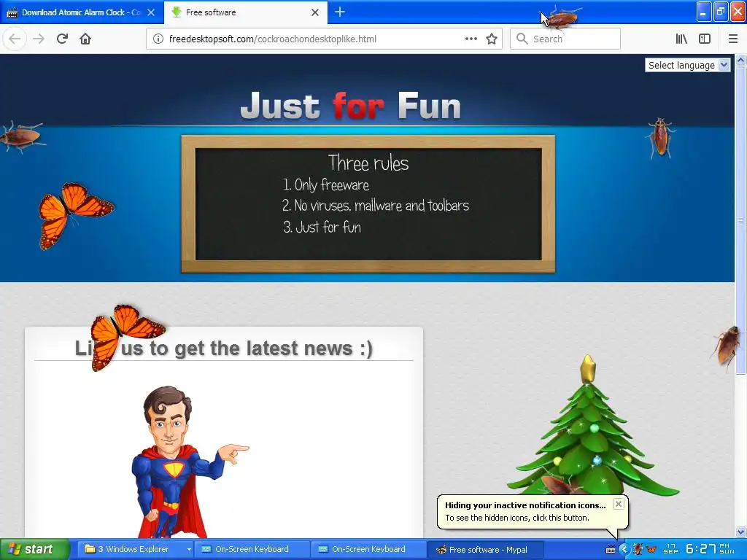
Task: Switch to the first On-Screen Keyboard window
Action: 252,549
